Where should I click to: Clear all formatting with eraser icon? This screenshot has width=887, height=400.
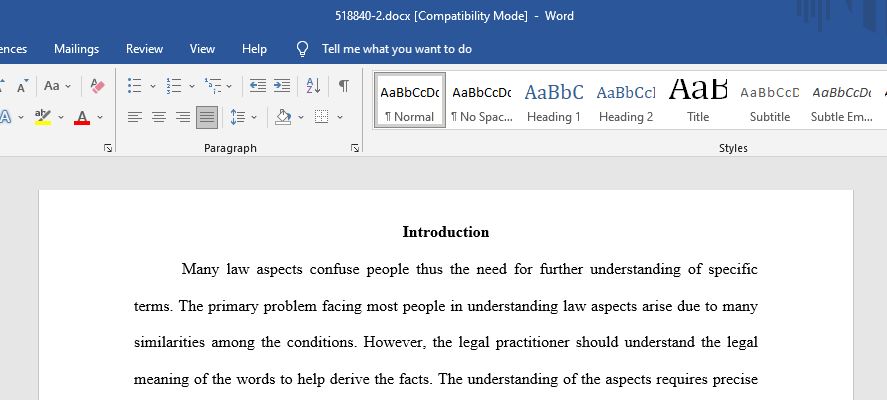(97, 86)
